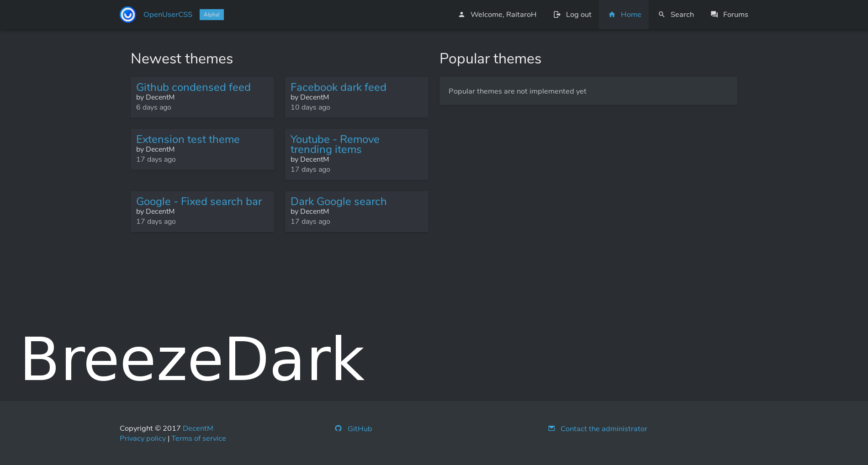Click the house icon for Home
Viewport: 868px width, 465px height.
tap(612, 15)
